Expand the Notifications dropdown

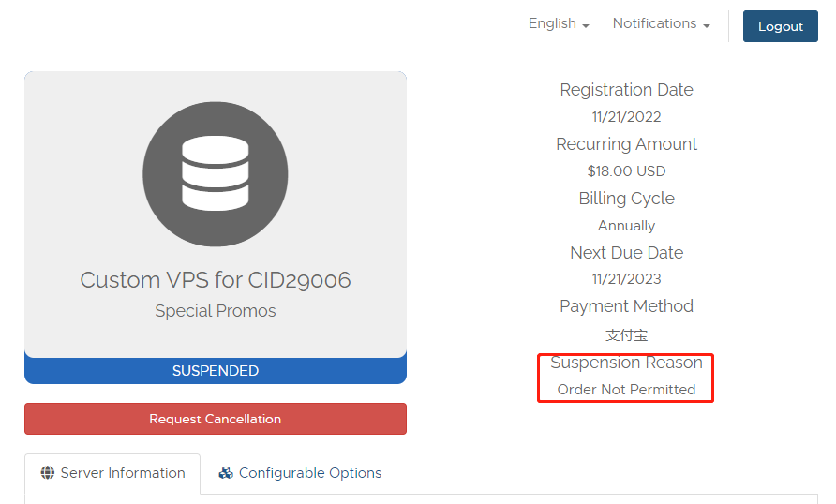pos(661,23)
